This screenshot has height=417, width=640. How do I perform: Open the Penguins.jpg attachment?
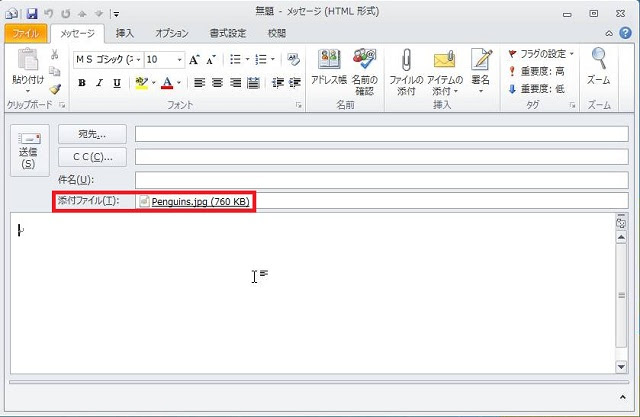click(195, 202)
